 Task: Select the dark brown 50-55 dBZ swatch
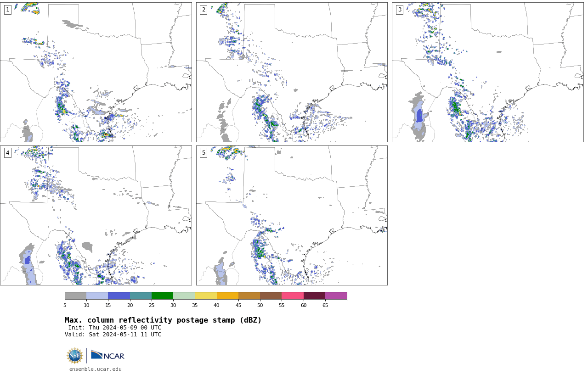pos(271,296)
